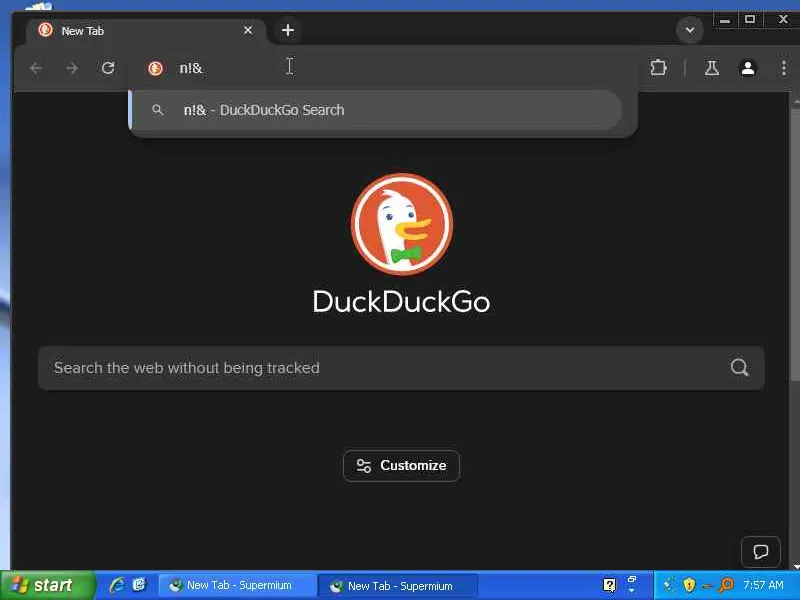The height and width of the screenshot is (600, 800).
Task: Expand the tab search dropdown arrow
Action: 690,30
